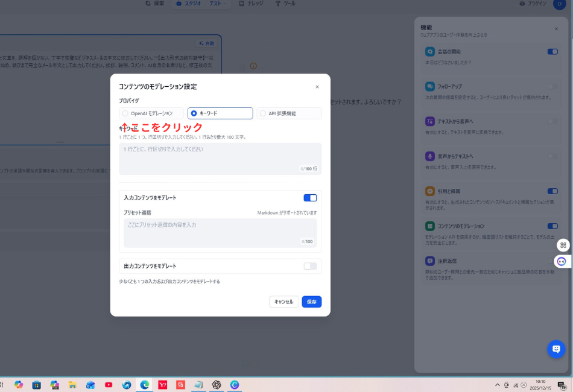Image resolution: width=573 pixels, height=392 pixels.
Task: Close the moderation settings dialog with X
Action: (x=317, y=87)
